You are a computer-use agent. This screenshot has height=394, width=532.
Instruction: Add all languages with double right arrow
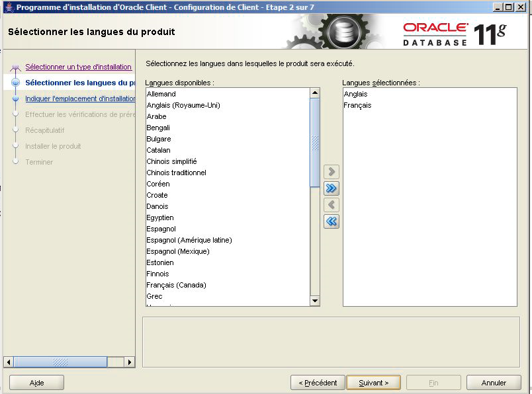pos(332,188)
